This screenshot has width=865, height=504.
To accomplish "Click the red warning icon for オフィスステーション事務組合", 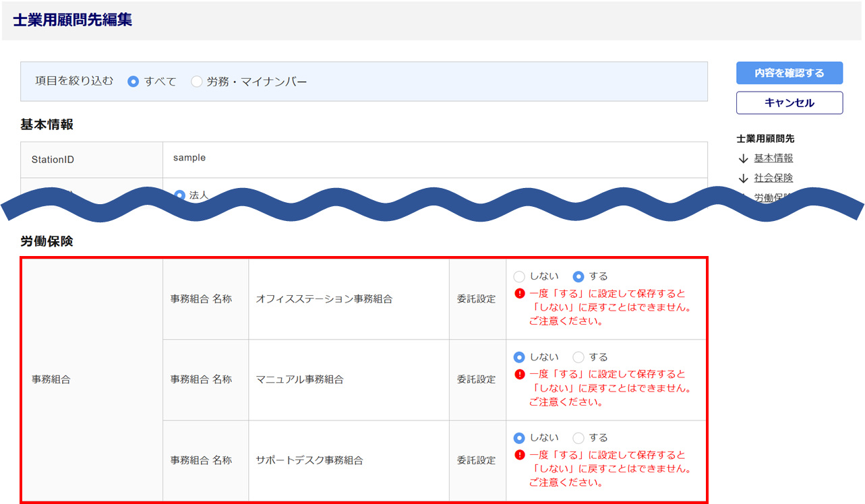I will point(519,294).
